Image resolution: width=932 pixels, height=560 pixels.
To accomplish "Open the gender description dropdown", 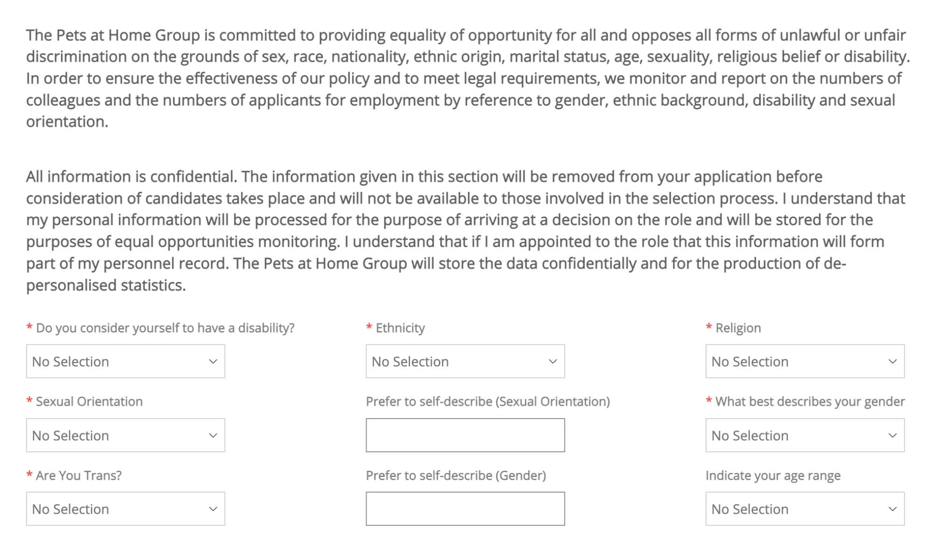I will point(805,435).
